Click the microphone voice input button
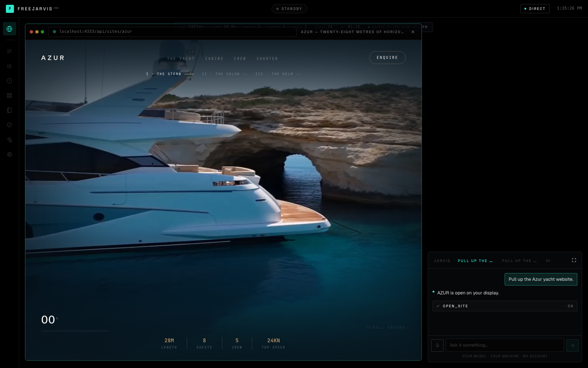 point(437,345)
